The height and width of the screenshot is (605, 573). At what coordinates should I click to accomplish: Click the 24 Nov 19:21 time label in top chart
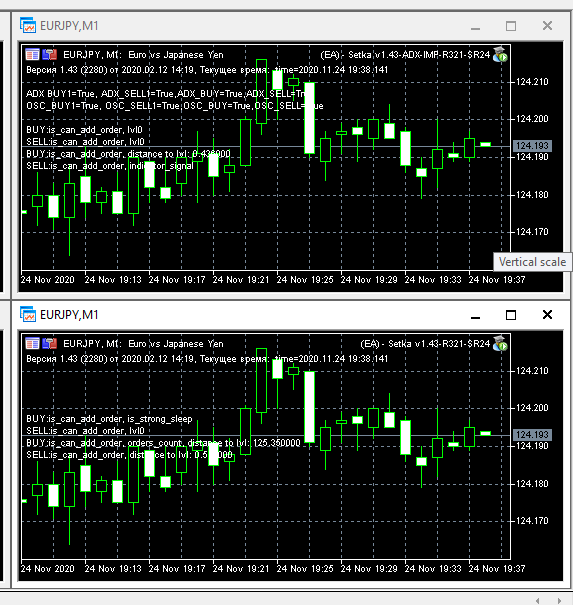(x=241, y=280)
